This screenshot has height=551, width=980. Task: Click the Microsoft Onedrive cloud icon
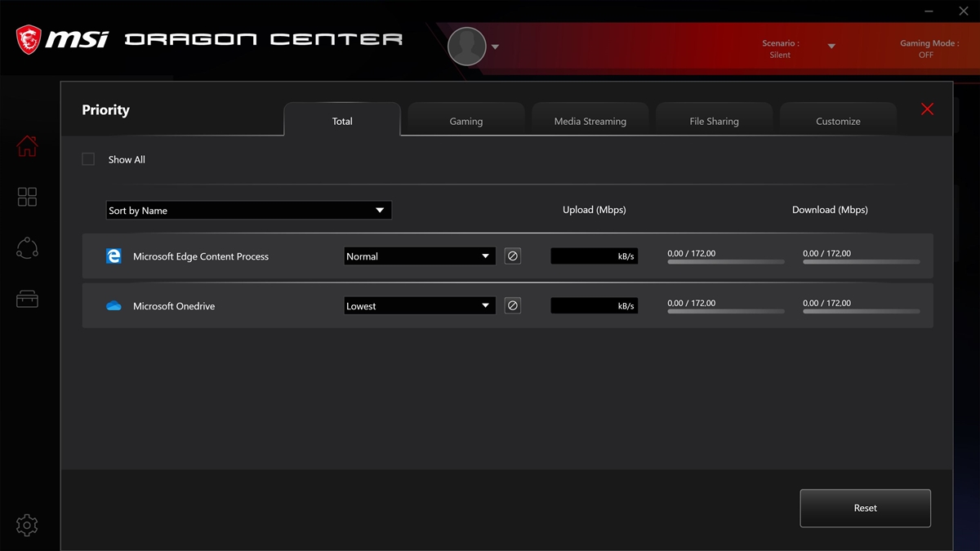click(114, 306)
